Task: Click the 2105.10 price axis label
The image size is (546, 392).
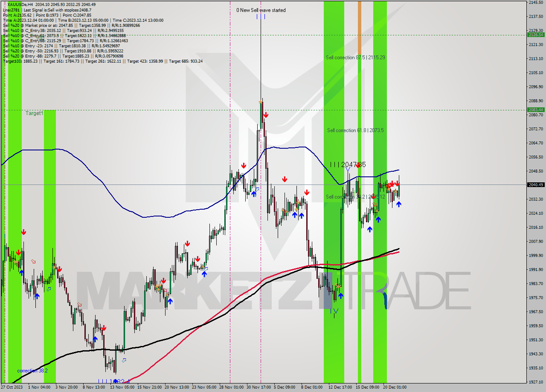Action: [536, 73]
